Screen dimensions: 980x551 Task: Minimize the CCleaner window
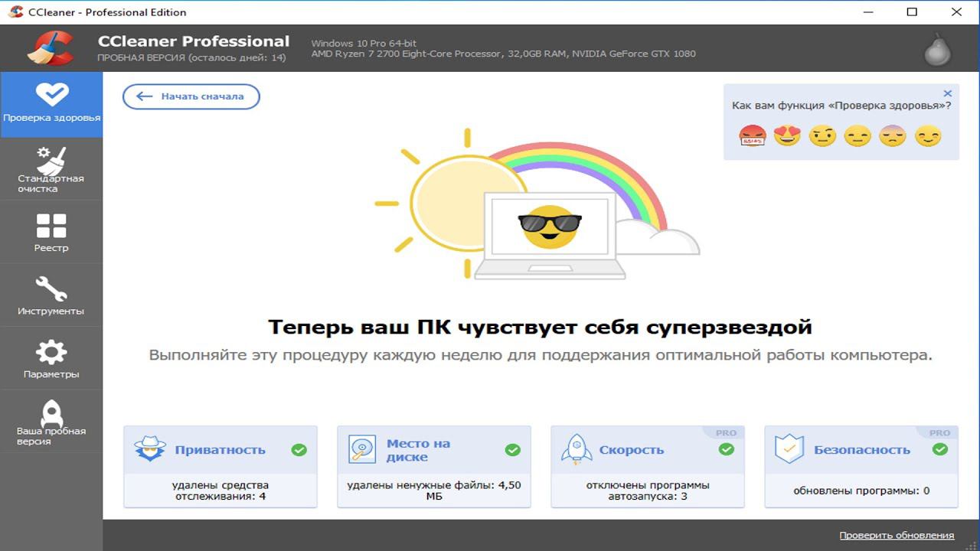click(x=867, y=12)
